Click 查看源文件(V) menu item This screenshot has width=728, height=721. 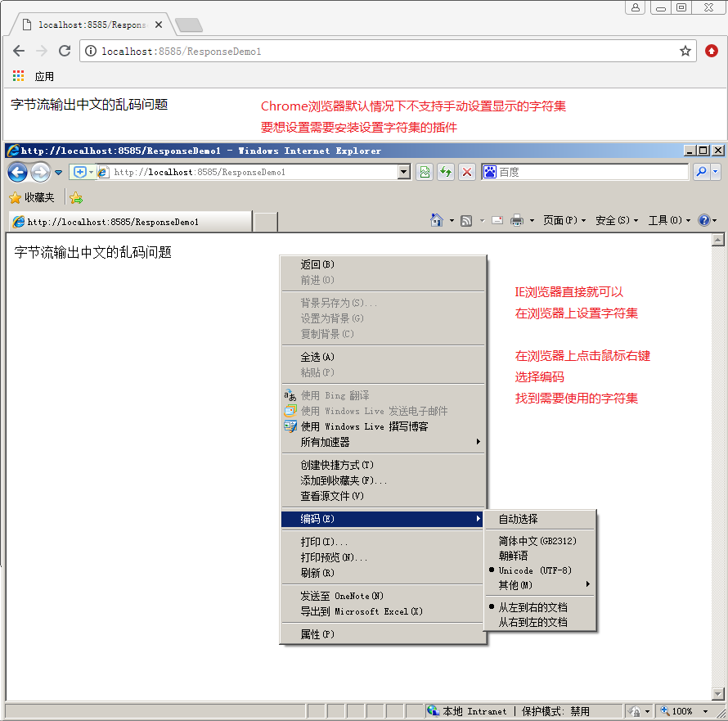[383, 496]
